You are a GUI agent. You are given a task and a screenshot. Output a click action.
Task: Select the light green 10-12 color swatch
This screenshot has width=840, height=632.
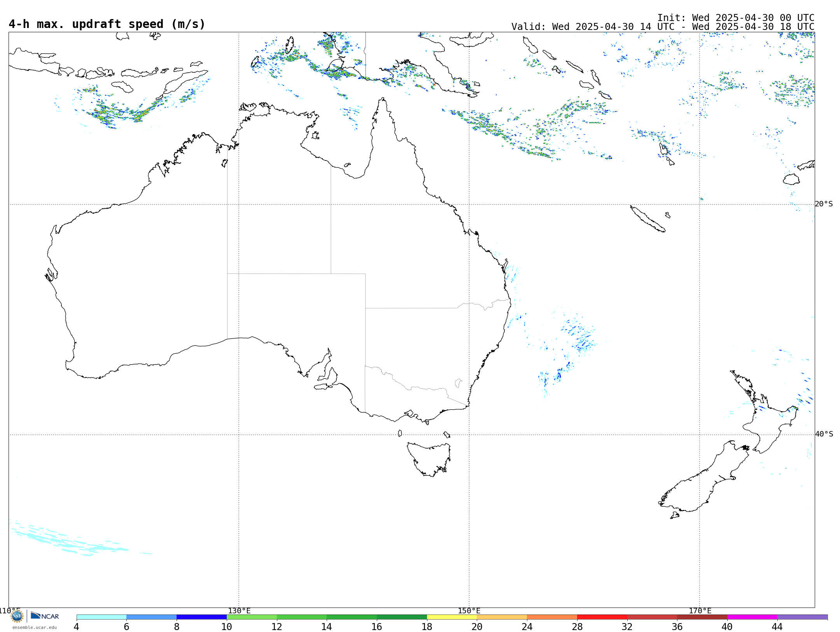[x=252, y=617]
